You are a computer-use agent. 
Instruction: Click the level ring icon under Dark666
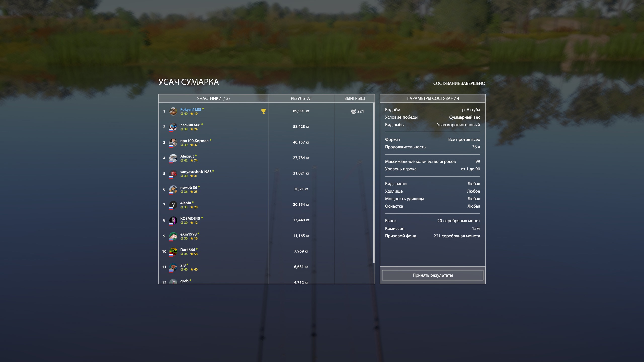point(182,254)
